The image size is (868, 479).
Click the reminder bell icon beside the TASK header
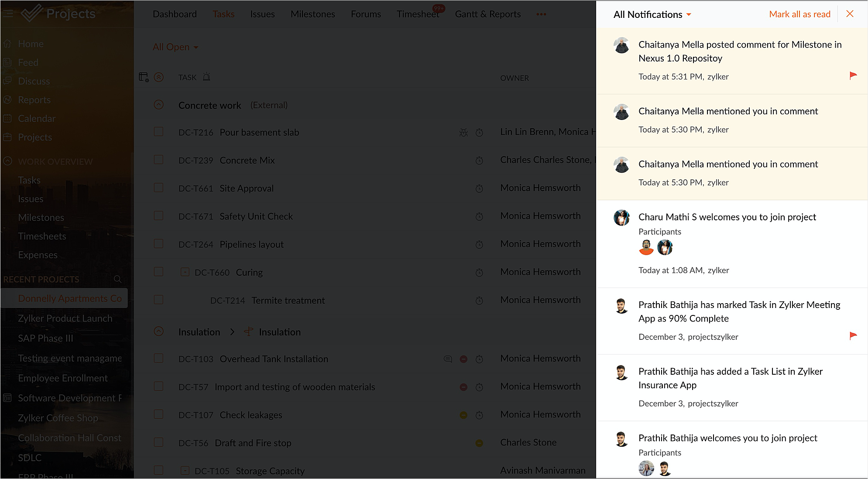pos(206,77)
